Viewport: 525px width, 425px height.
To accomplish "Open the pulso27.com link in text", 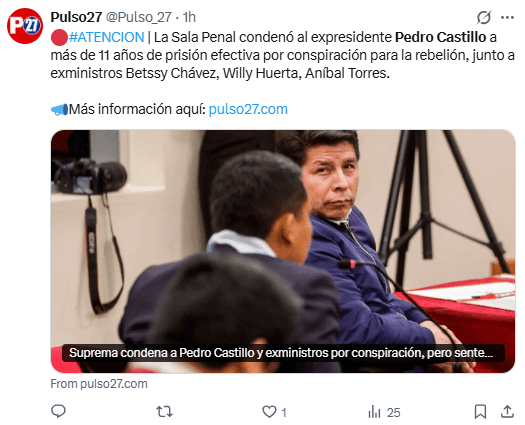I will pyautogui.click(x=248, y=109).
